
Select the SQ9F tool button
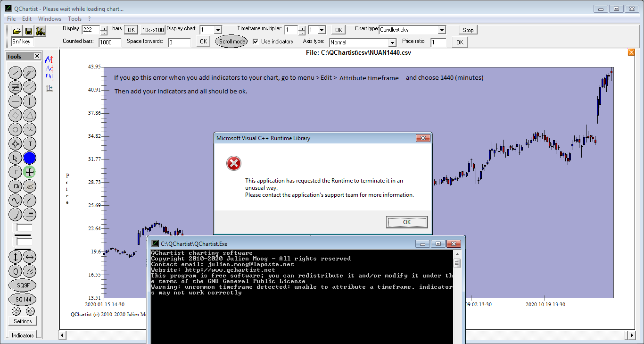tap(23, 285)
